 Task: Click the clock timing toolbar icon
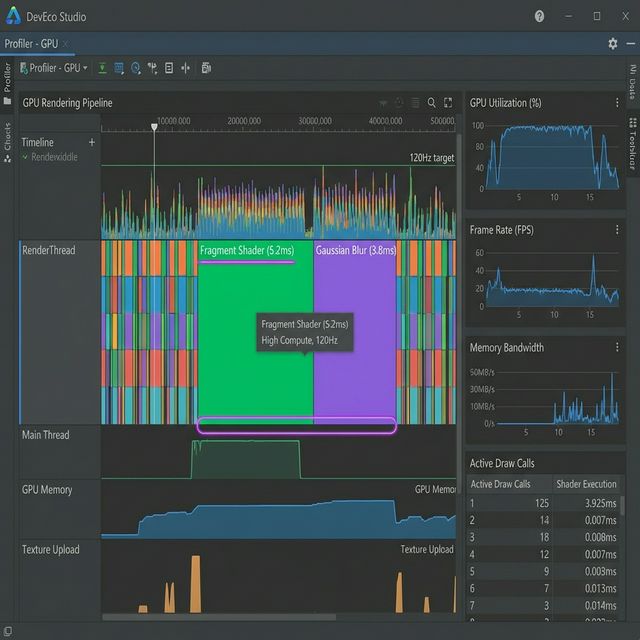[136, 68]
